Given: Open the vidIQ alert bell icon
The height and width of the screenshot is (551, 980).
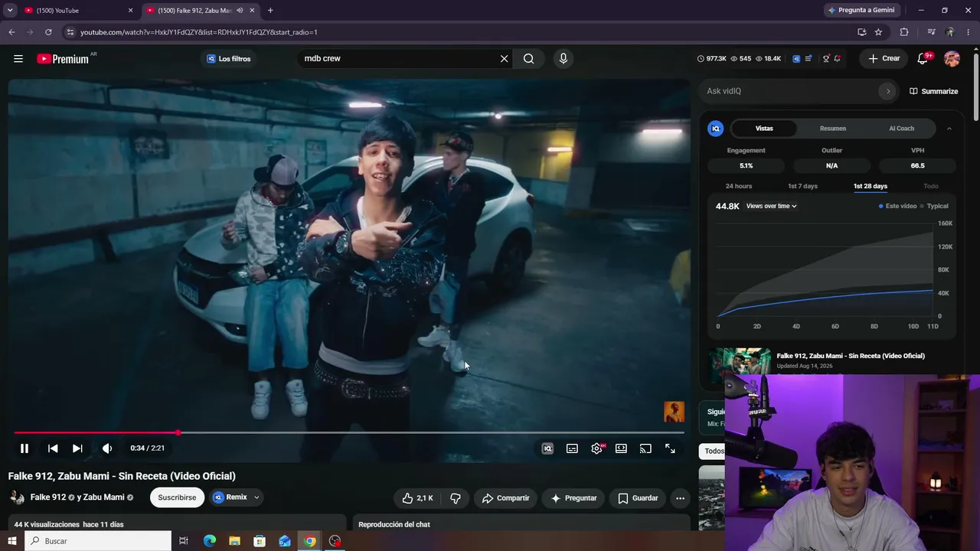Looking at the screenshot, I should tap(838, 59).
